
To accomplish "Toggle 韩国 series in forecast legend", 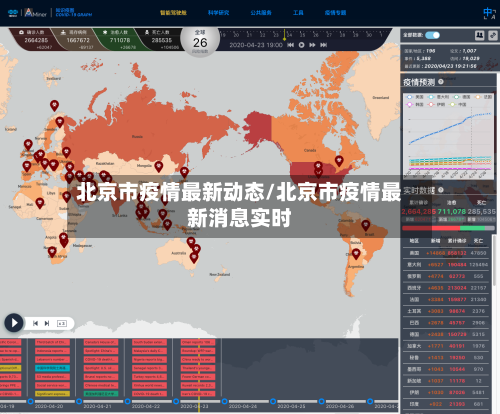I will [x=415, y=105].
